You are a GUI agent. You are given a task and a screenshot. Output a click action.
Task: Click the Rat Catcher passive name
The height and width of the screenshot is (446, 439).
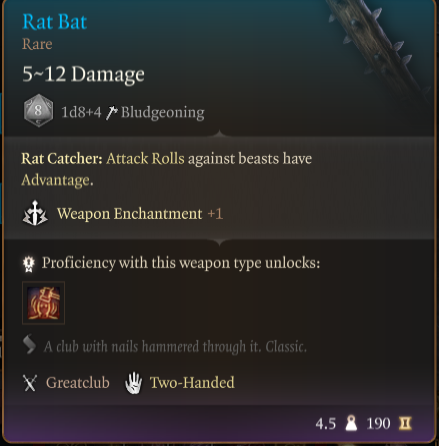click(62, 159)
